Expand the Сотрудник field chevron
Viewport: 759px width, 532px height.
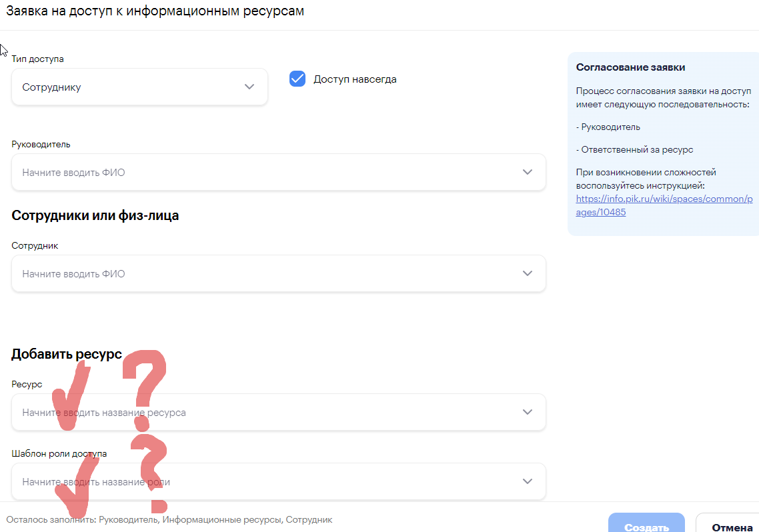528,273
